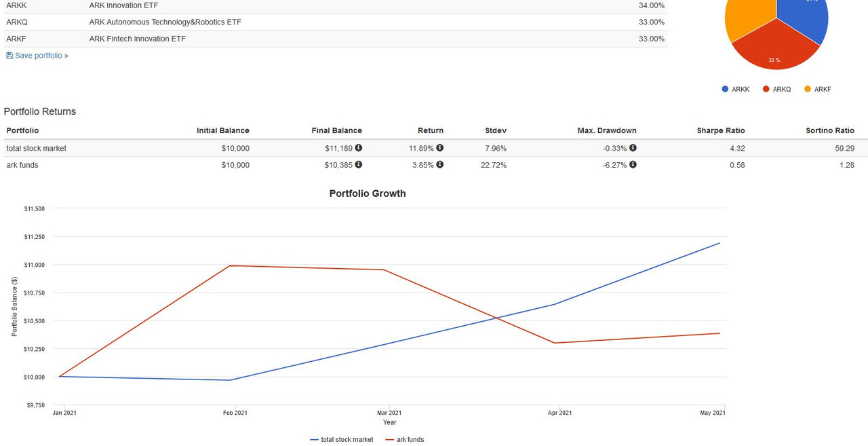Click the Portfolio Growth chart title
Viewport: 868px width, 446px height.
tap(368, 193)
